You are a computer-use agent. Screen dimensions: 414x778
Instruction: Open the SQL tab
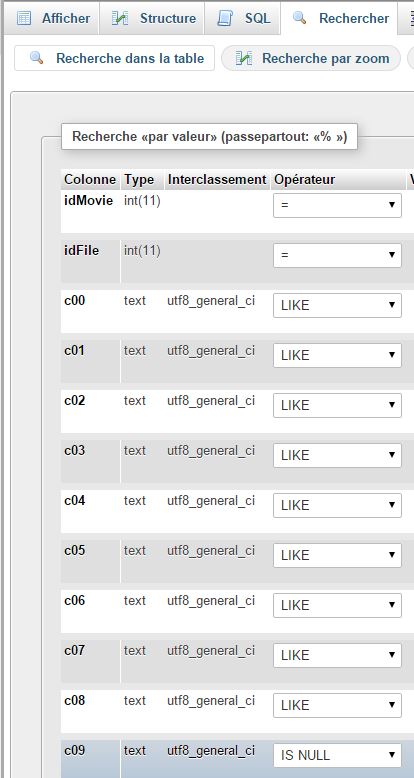(x=242, y=18)
